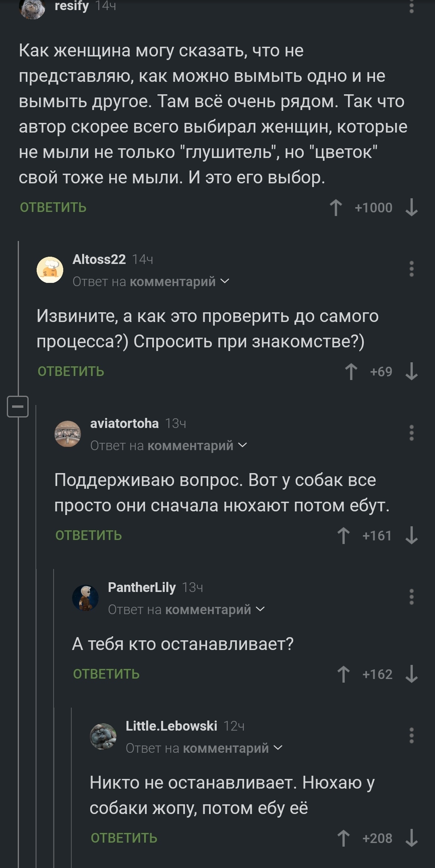Screen dimensions: 435x868
Task: Upvote Altoss22's comment
Action: coord(351,372)
